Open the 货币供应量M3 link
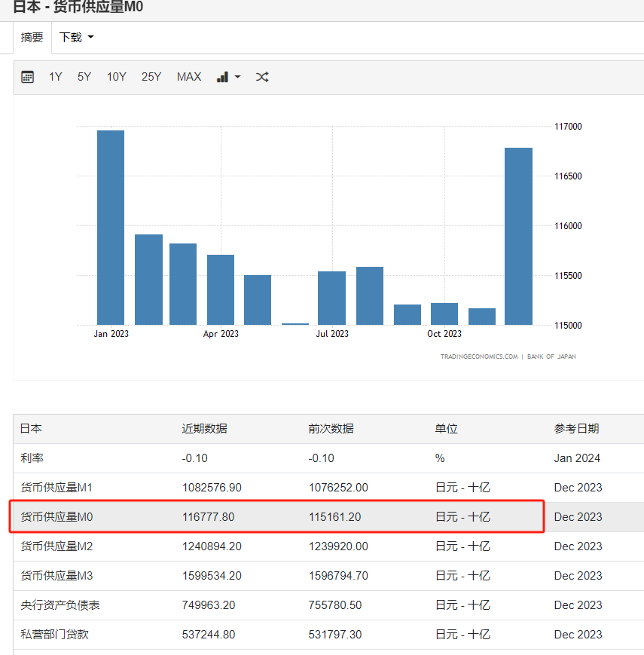The image size is (644, 655). tap(56, 576)
